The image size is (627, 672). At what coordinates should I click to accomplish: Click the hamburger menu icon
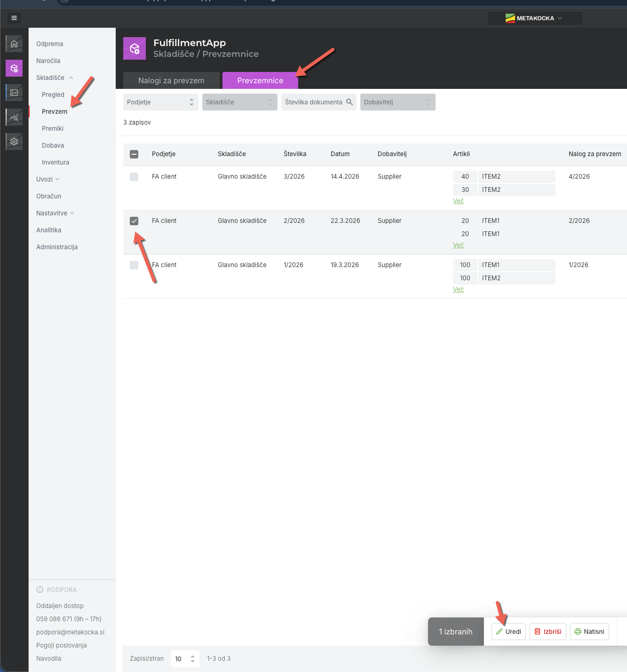pos(14,18)
